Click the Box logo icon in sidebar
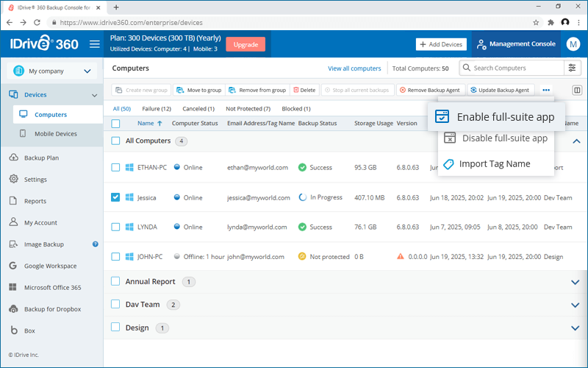Image resolution: width=588 pixels, height=368 pixels. [14, 330]
